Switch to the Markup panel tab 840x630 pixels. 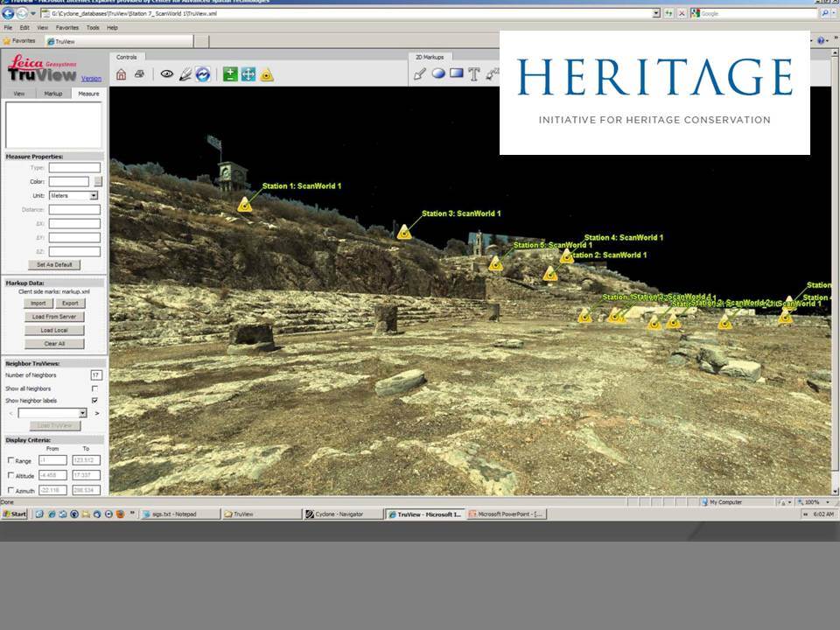[x=53, y=94]
